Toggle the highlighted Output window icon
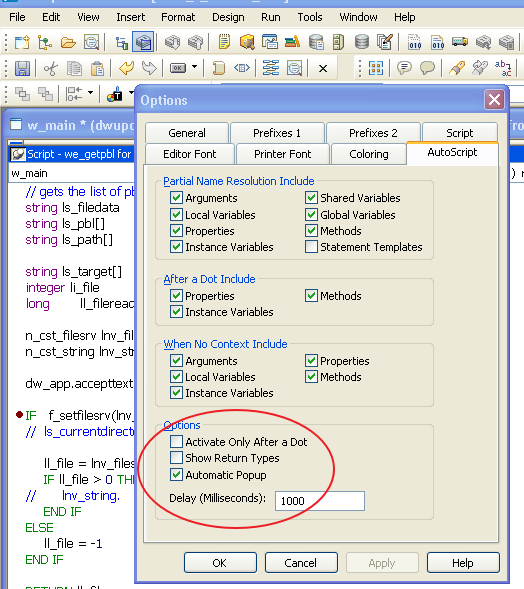524x589 pixels. pyautogui.click(x=143, y=42)
